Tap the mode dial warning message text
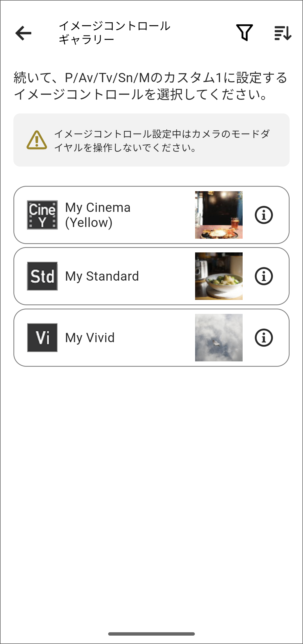The height and width of the screenshot is (644, 303). coord(162,141)
